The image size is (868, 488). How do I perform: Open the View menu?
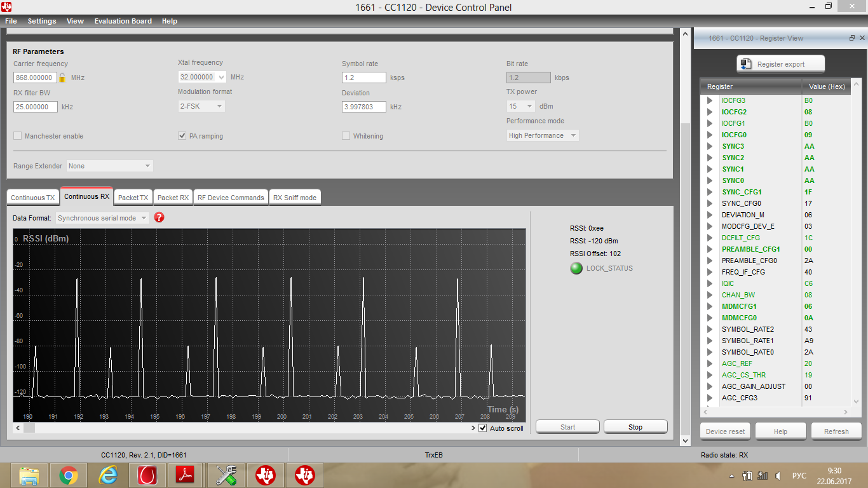point(75,21)
